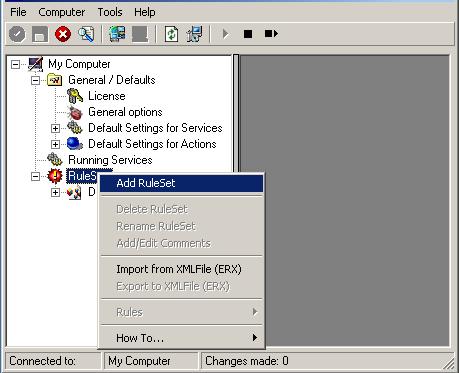Viewport: 459px width, 373px height.
Task: Open the Tools menu
Action: tap(110, 12)
